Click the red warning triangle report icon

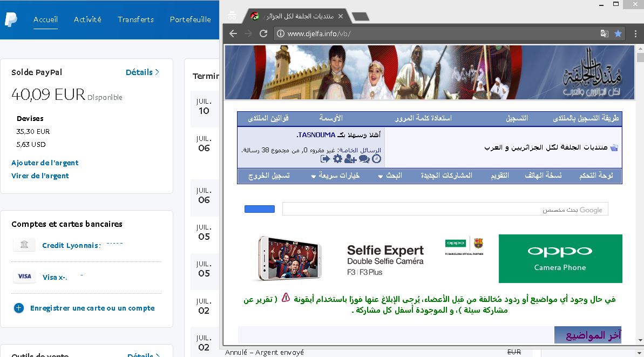tap(286, 298)
